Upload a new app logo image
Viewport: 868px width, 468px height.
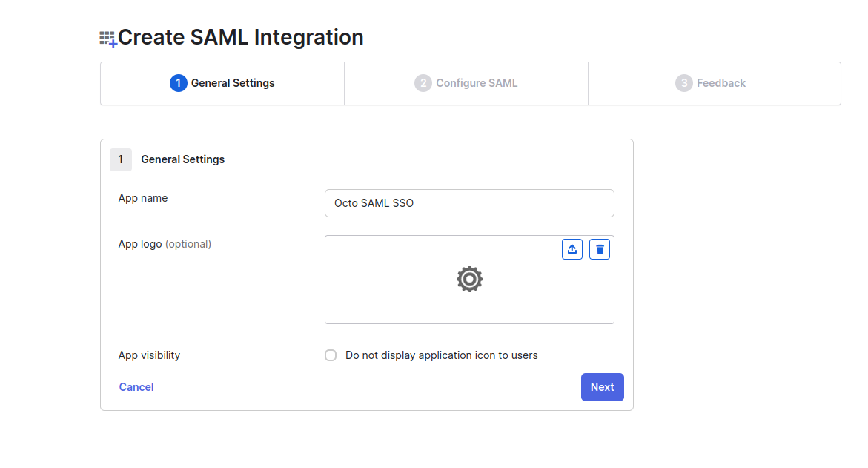[x=572, y=248]
